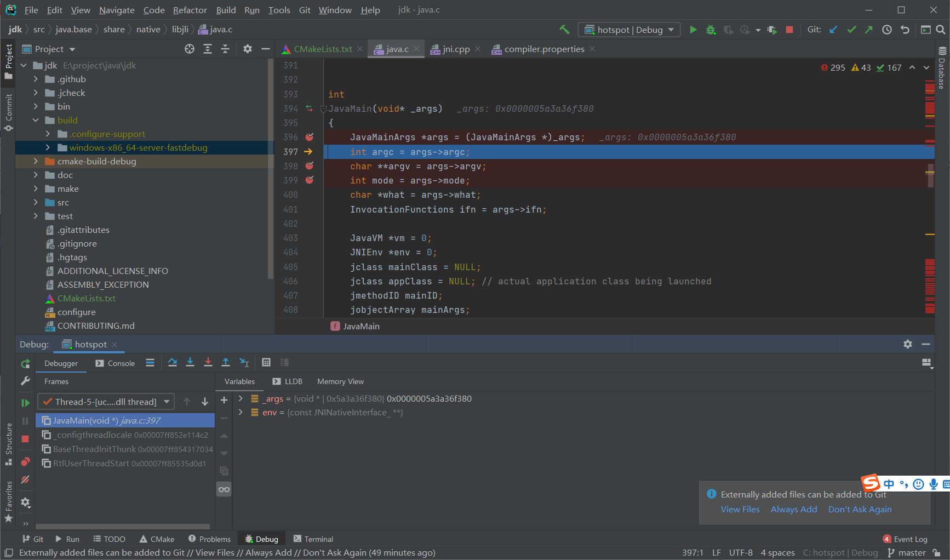Step into with the blue down arrow
This screenshot has height=560, width=950.
coord(190,362)
